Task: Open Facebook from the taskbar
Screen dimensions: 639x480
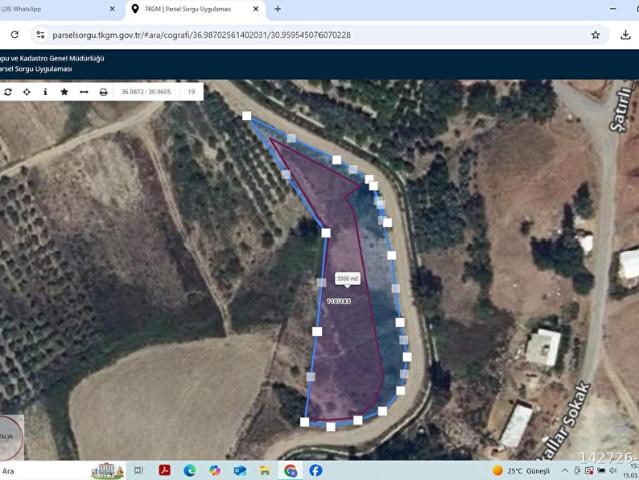Action: pos(315,470)
